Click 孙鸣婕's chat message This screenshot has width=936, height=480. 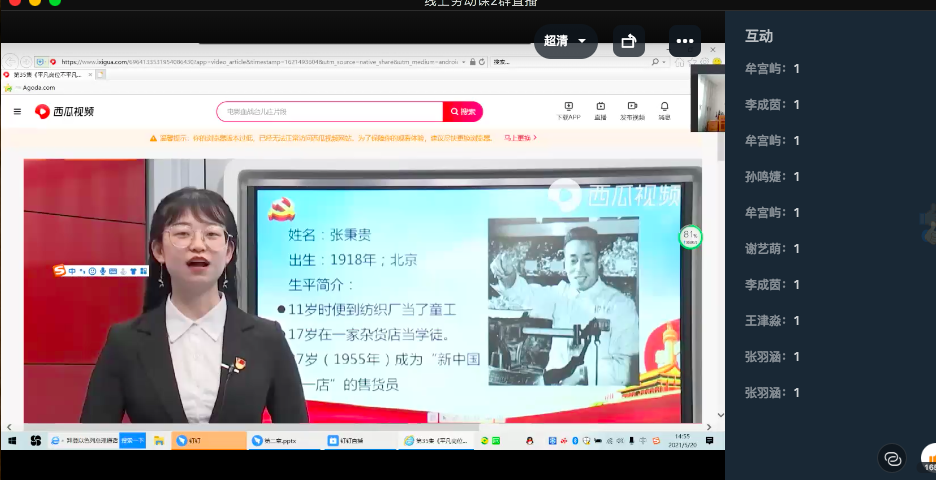772,177
